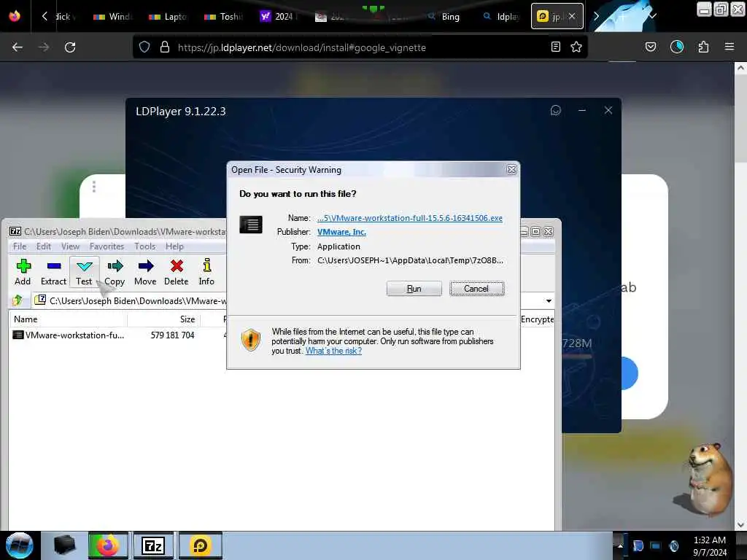This screenshot has width=747, height=560.
Task: Close the Security Warning dialog
Action: (x=511, y=169)
